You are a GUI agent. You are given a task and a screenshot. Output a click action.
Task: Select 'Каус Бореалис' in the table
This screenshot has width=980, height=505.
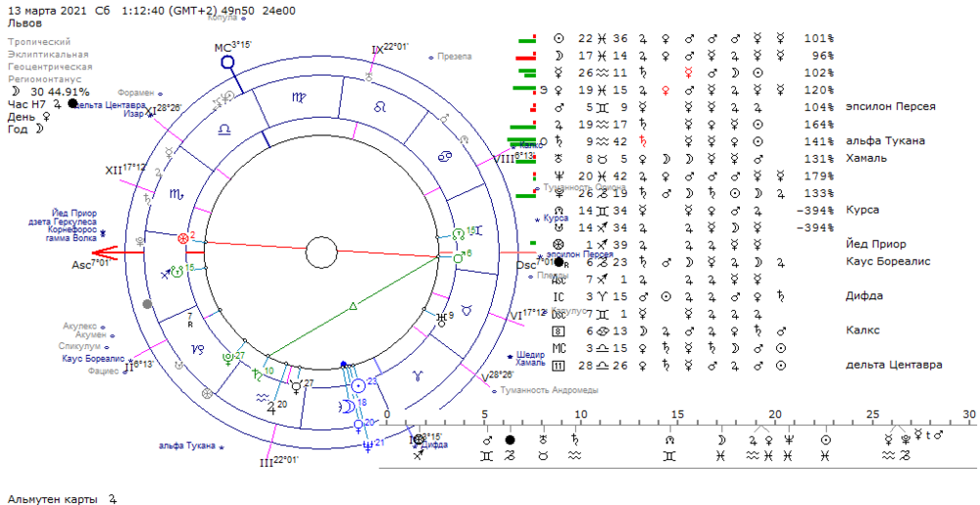click(888, 261)
